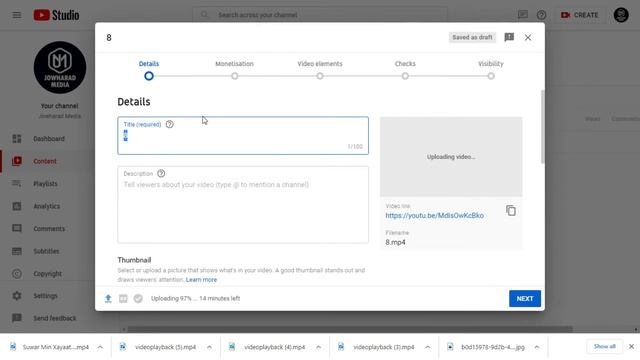This screenshot has width=640, height=360.
Task: Go to the Checks step
Action: click(x=405, y=70)
